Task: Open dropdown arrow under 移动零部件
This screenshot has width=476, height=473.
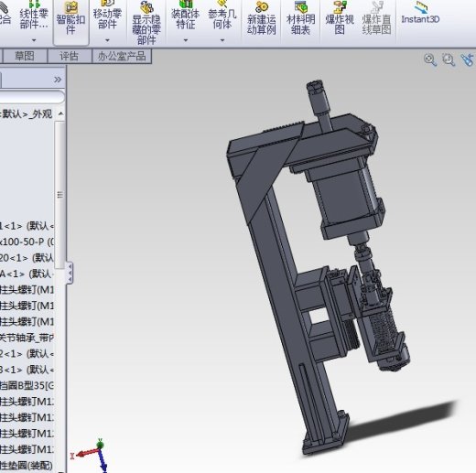Action: 107,40
